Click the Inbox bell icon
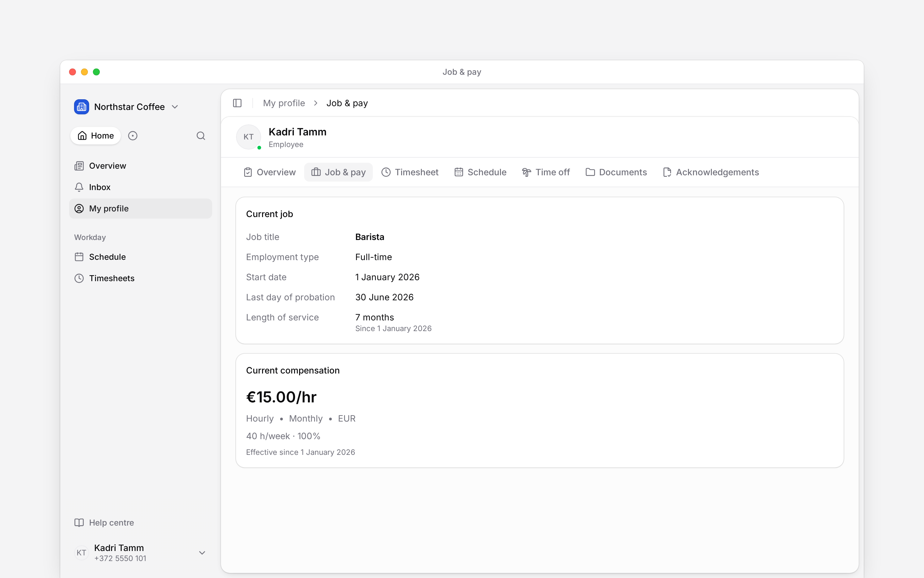The image size is (924, 578). (x=79, y=187)
